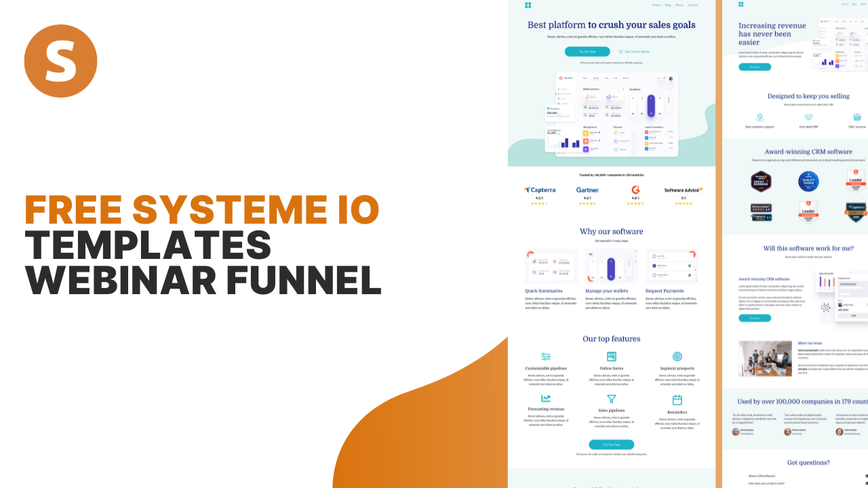This screenshot has width=868, height=488.
Task: Click the teal four-square site logo
Action: pyautogui.click(x=528, y=5)
